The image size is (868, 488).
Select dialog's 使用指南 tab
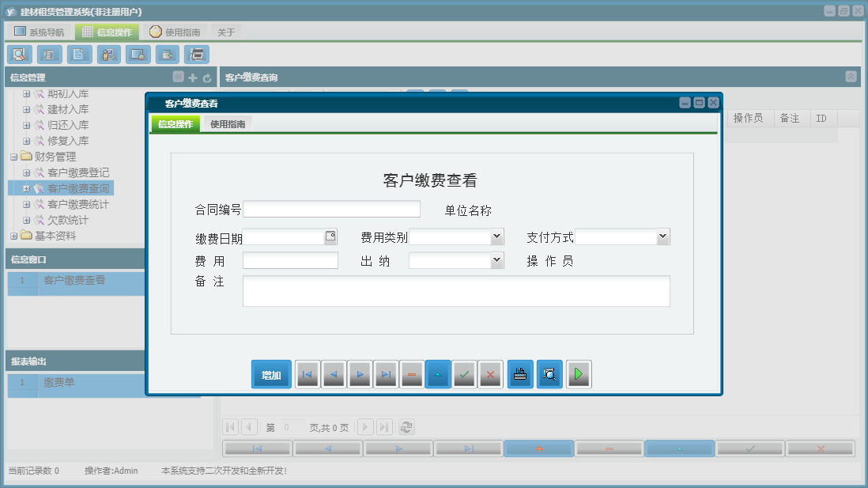coord(228,124)
